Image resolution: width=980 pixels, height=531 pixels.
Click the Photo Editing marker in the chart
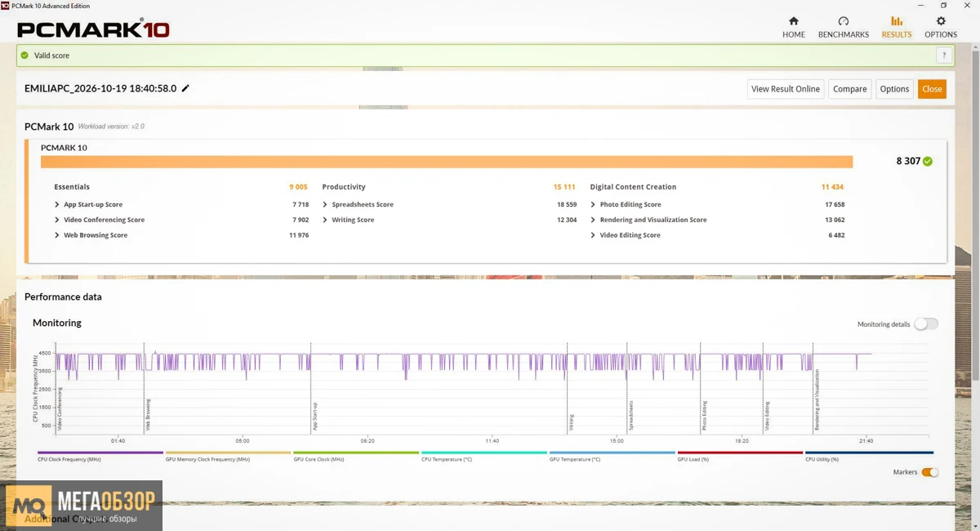705,416
